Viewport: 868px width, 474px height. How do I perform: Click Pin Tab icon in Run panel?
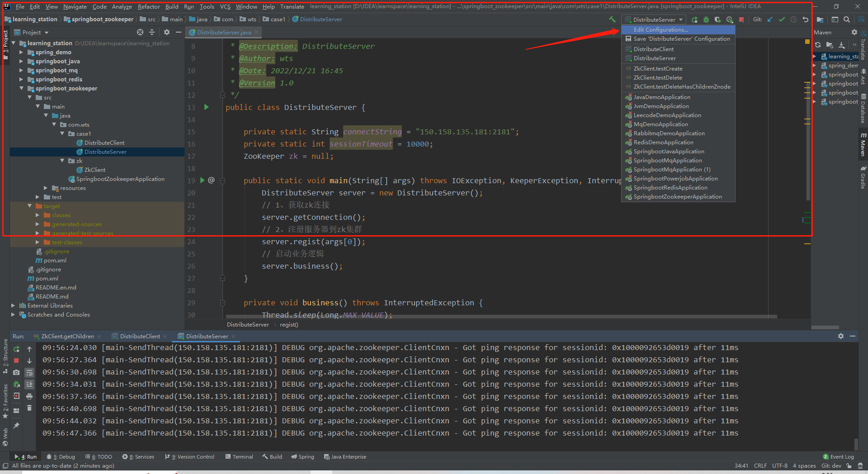pos(17,426)
